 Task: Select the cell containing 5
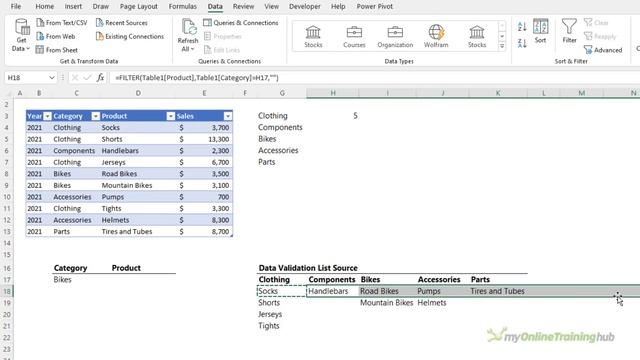333,116
